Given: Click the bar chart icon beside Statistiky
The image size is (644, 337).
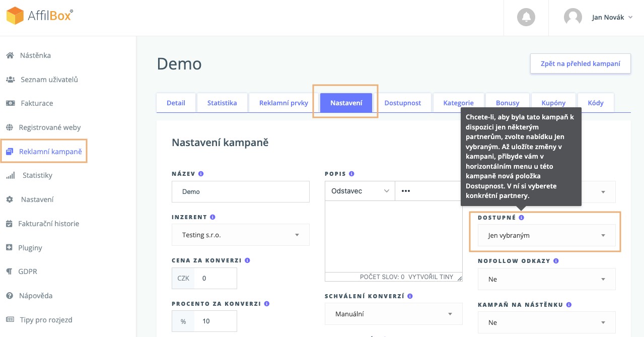Looking at the screenshot, I should [11, 175].
